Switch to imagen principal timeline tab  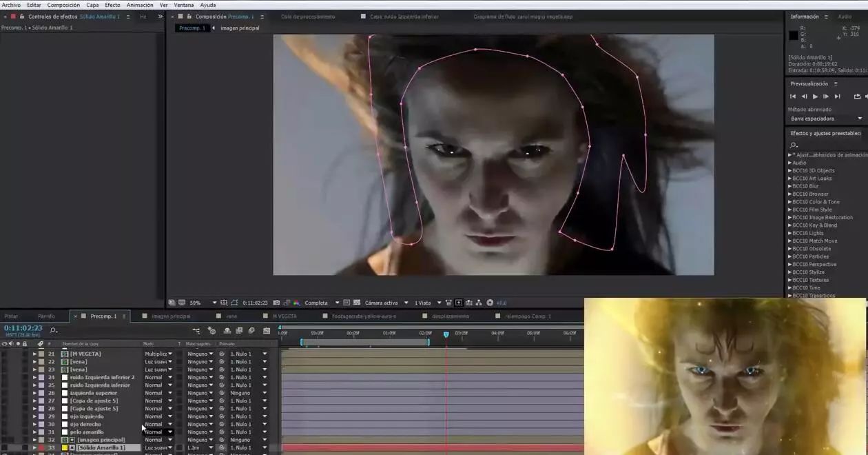pyautogui.click(x=171, y=316)
